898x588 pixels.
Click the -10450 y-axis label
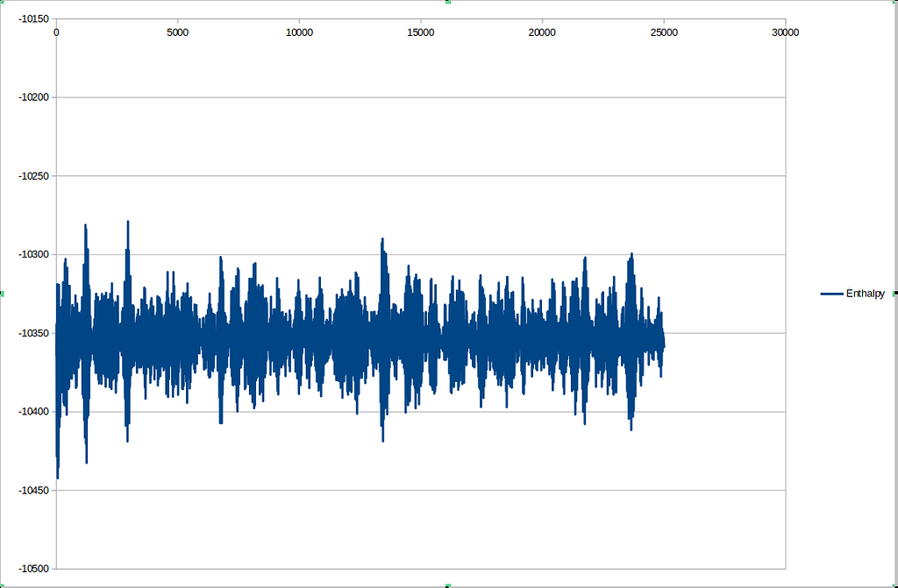click(33, 490)
